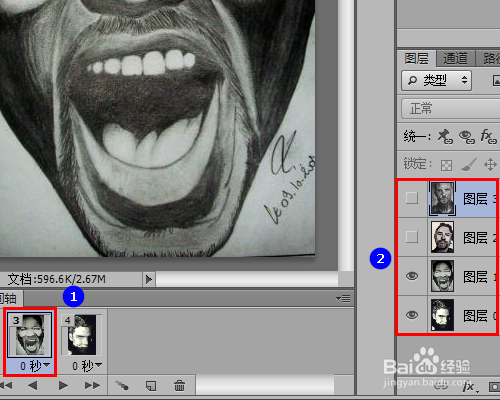
Task: Lock transparent pixels checkerboard icon
Action: [x=446, y=165]
